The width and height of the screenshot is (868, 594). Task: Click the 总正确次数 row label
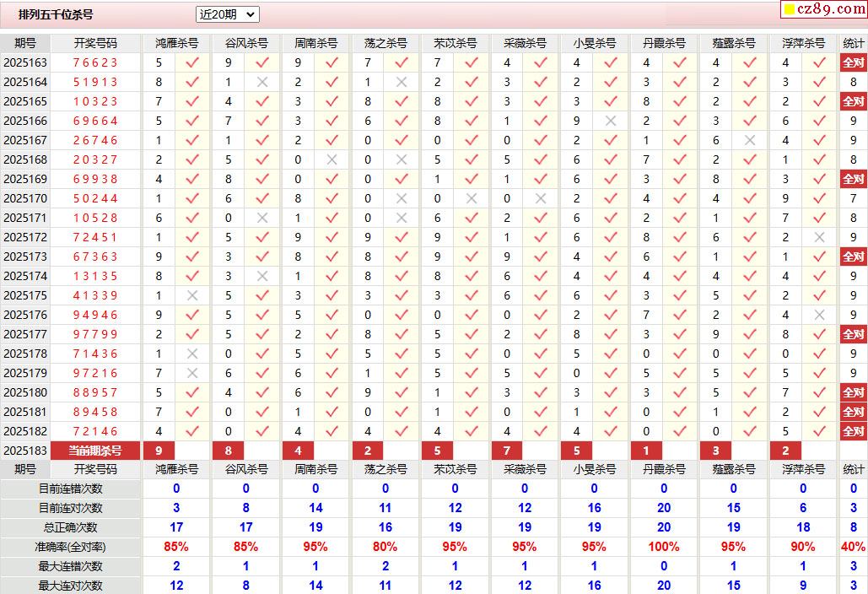point(70,527)
